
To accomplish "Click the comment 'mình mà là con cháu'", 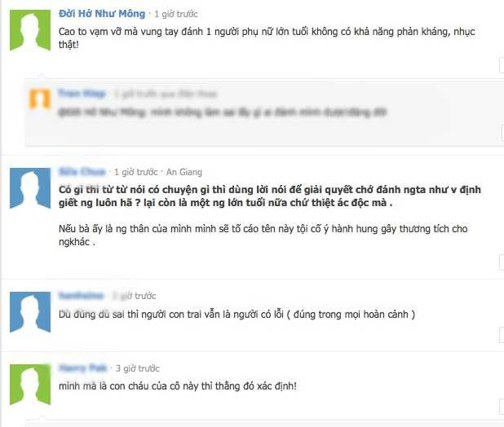I will (x=178, y=386).
